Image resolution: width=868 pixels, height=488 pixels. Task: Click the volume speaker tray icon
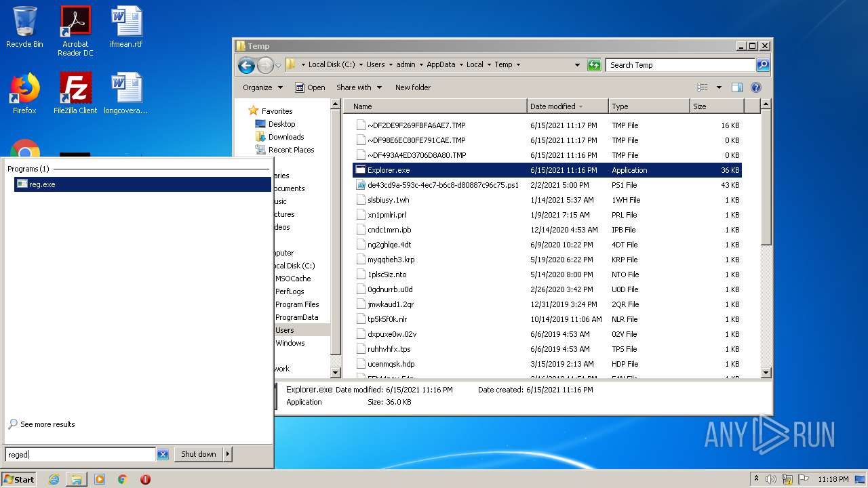[771, 479]
